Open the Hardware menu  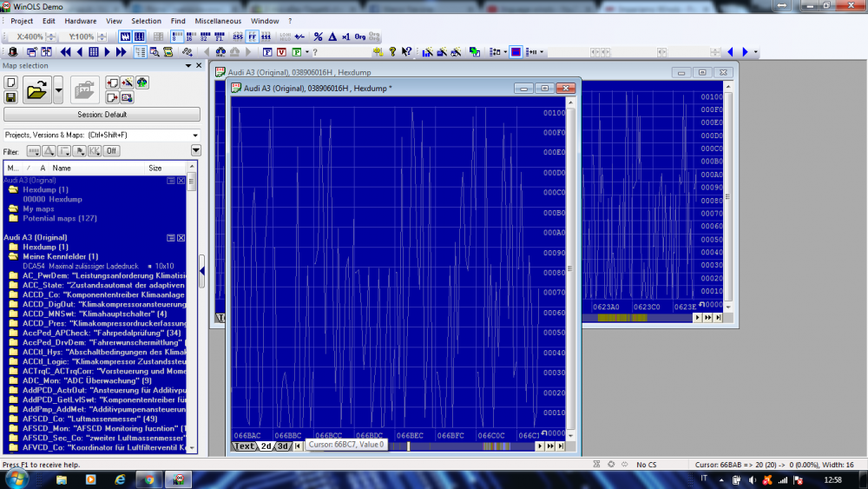click(81, 21)
